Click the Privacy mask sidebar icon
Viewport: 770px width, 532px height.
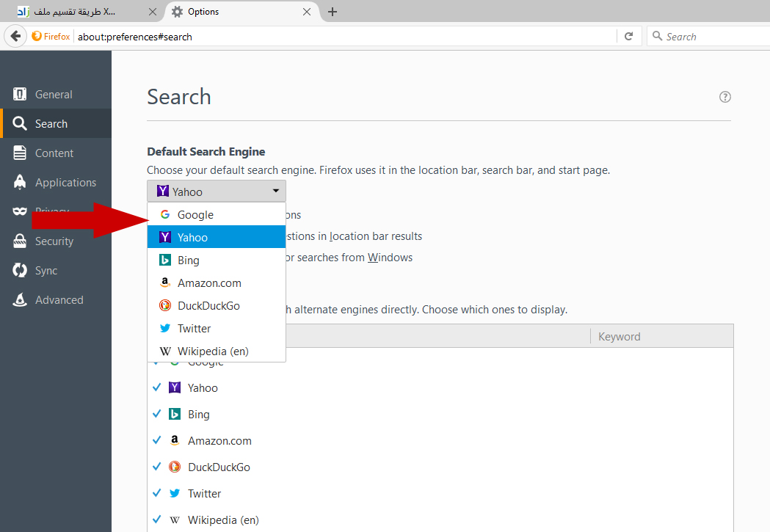pyautogui.click(x=20, y=211)
